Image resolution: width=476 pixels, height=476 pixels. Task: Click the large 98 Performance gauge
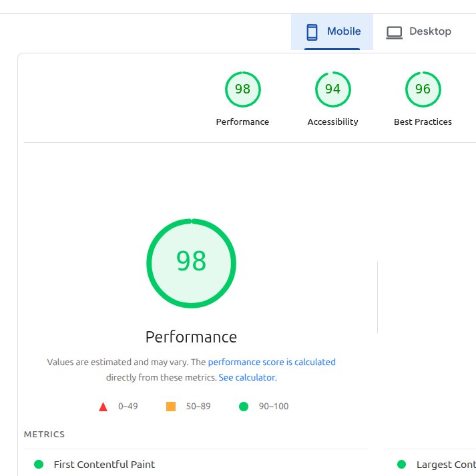[191, 263]
